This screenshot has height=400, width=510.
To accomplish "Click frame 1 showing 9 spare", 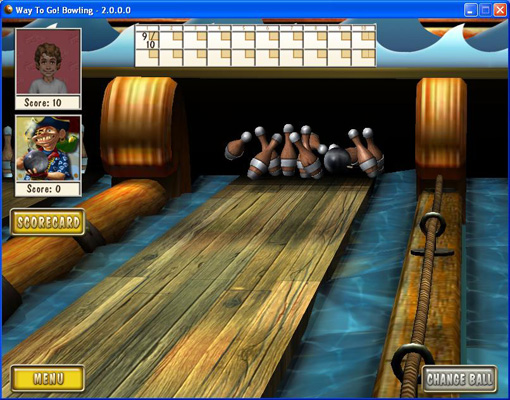I will [147, 40].
